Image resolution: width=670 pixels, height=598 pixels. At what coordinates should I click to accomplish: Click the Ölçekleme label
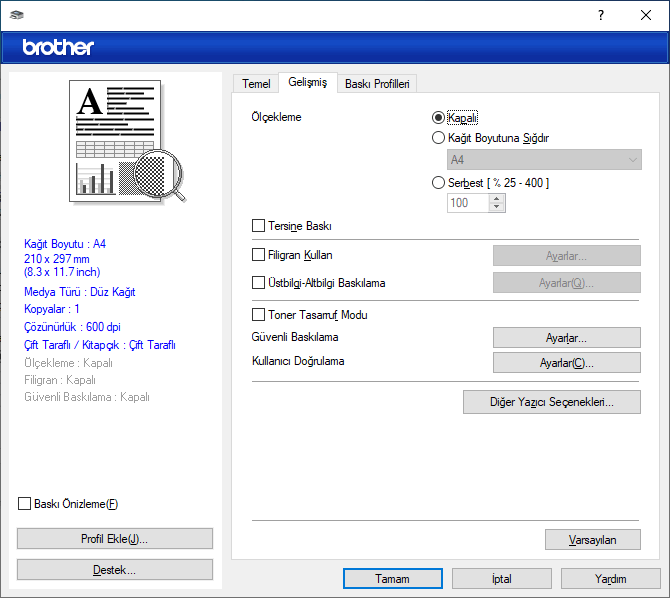[x=276, y=117]
